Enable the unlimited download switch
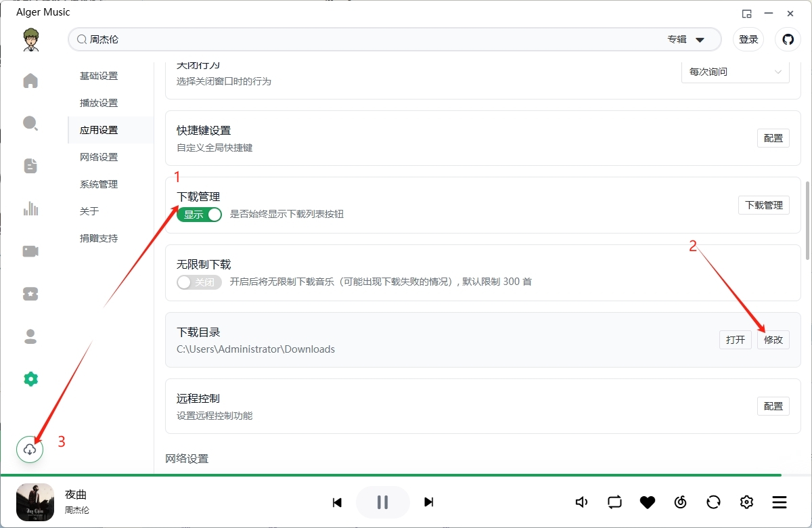The image size is (812, 528). coord(200,282)
